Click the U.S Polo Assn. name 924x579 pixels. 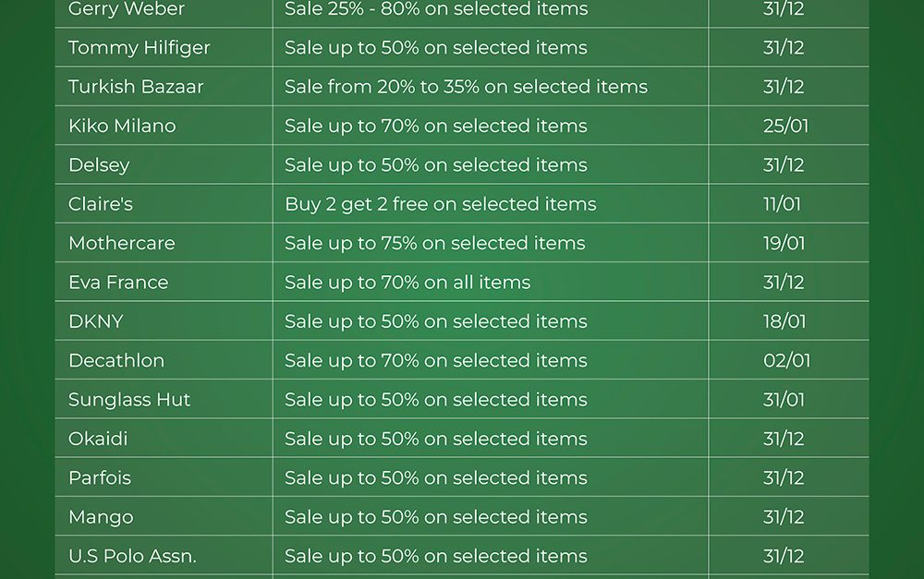pos(132,556)
